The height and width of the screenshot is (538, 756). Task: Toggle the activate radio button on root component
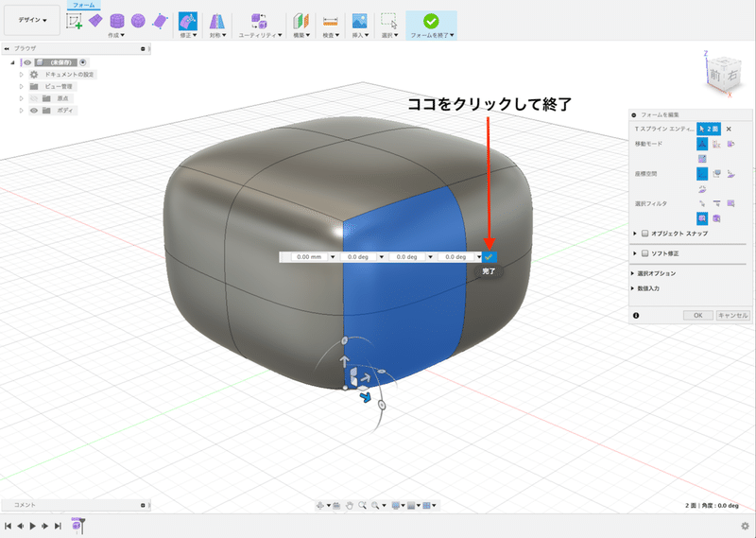83,62
